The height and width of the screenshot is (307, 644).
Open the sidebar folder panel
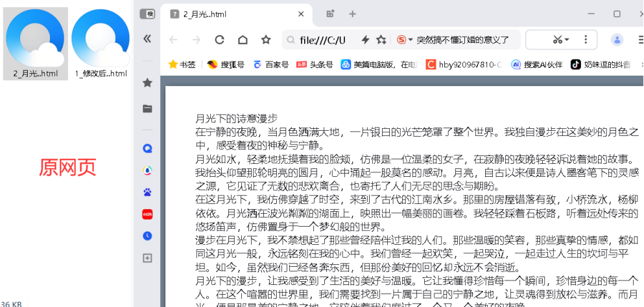pos(147,108)
